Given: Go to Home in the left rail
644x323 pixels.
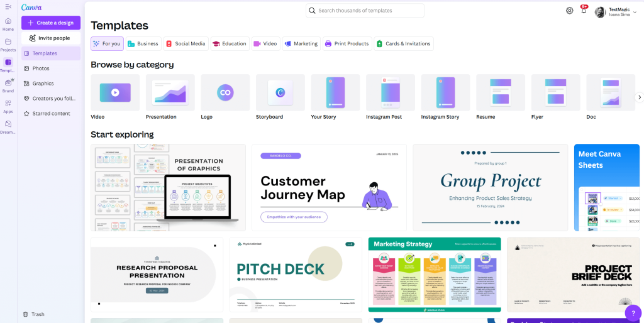Looking at the screenshot, I should coord(8,25).
